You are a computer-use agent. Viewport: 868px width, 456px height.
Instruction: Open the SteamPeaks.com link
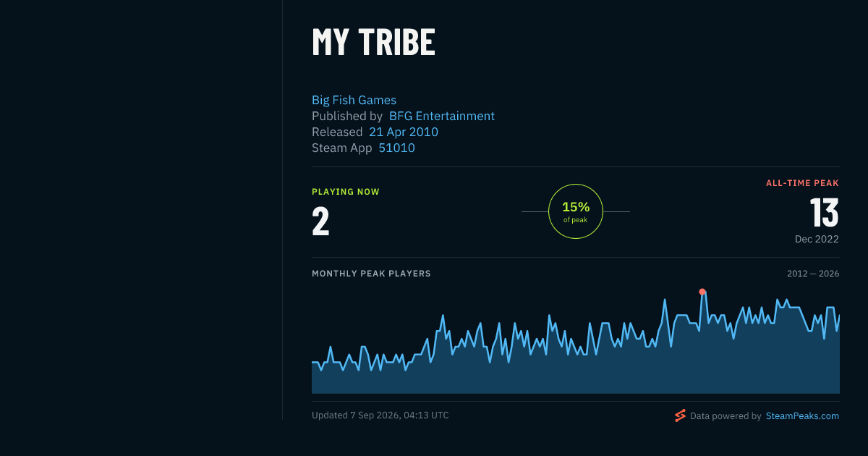pos(802,416)
